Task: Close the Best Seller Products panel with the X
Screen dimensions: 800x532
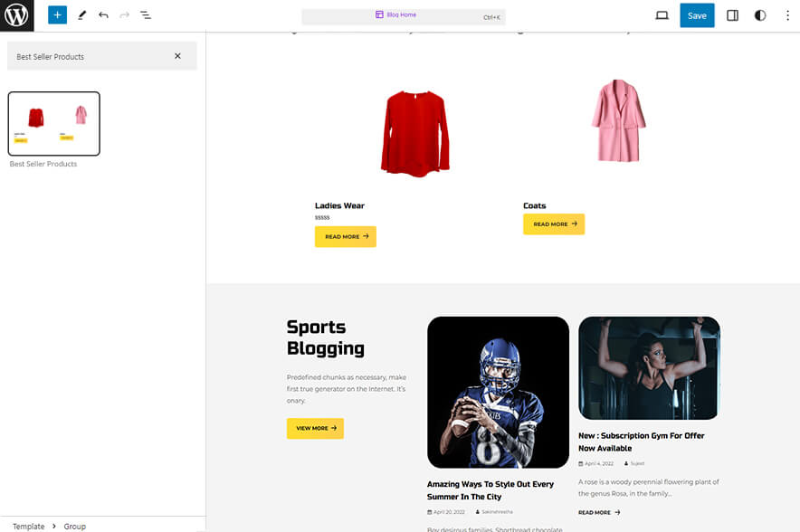Action: pyautogui.click(x=178, y=55)
